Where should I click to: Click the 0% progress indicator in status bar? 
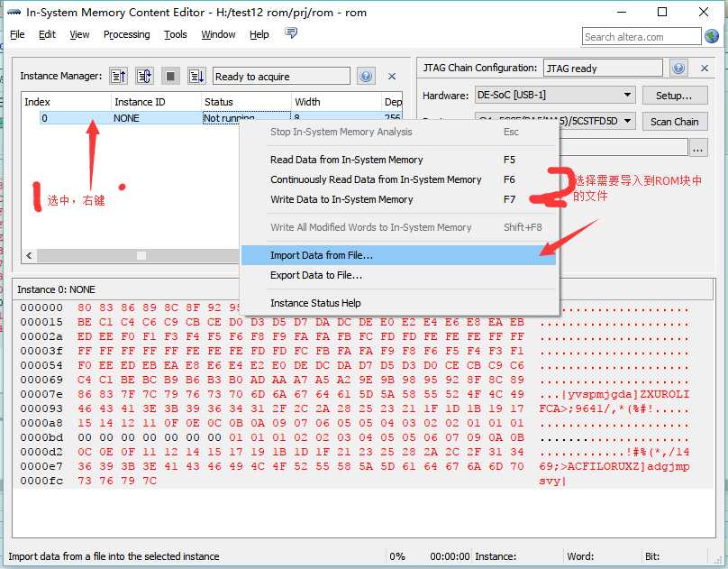tap(397, 556)
